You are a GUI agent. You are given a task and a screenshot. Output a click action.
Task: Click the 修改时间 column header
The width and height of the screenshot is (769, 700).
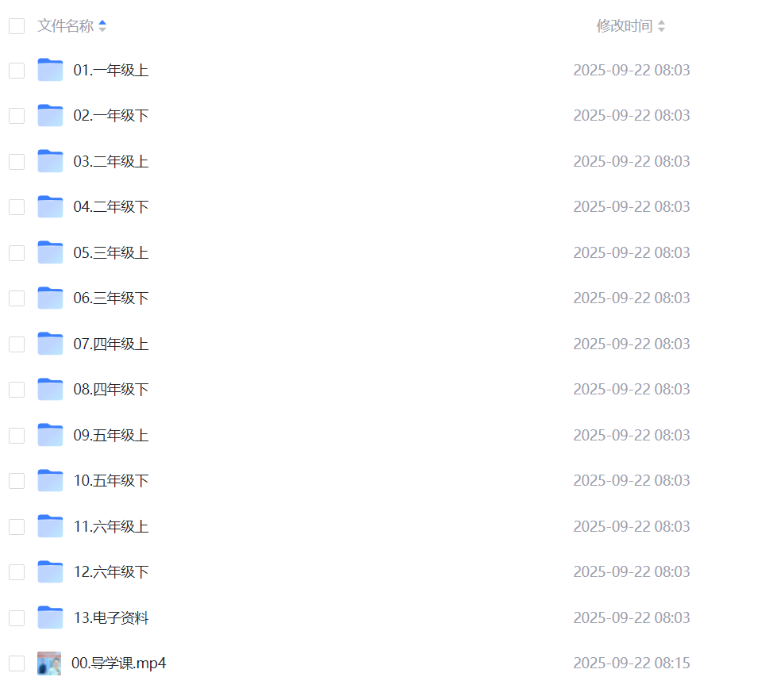625,26
